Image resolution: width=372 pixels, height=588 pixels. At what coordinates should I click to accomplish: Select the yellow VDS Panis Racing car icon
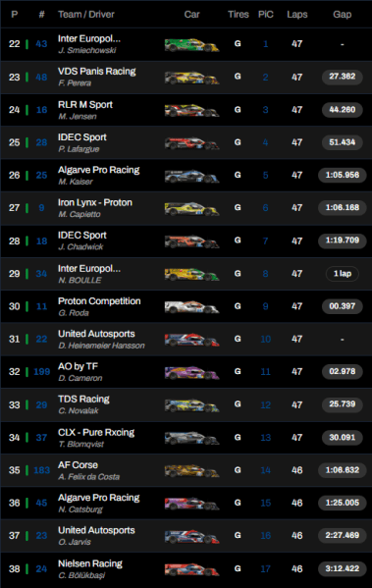(191, 78)
